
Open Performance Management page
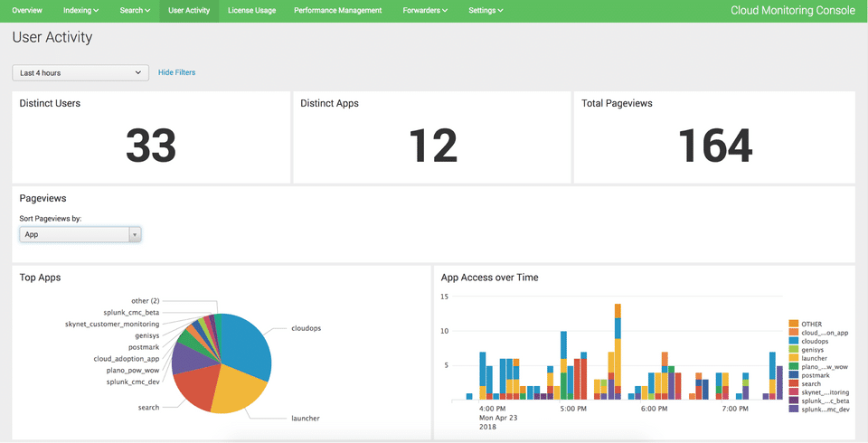point(338,11)
